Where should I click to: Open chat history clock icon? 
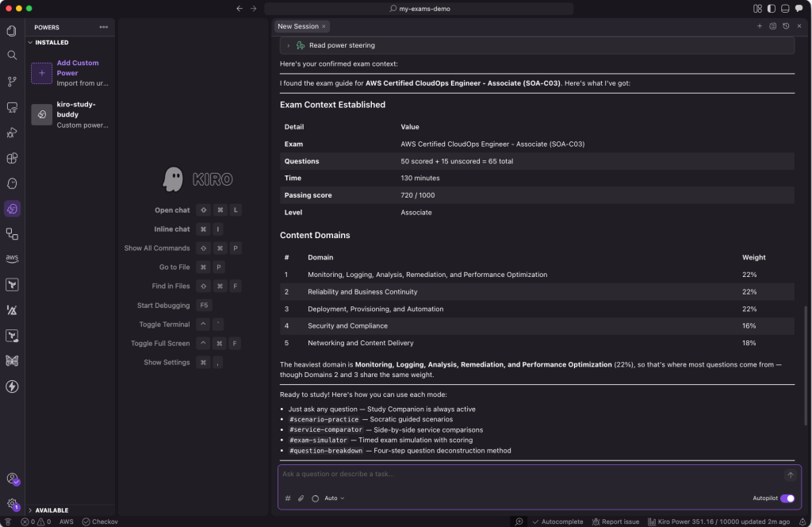click(786, 26)
